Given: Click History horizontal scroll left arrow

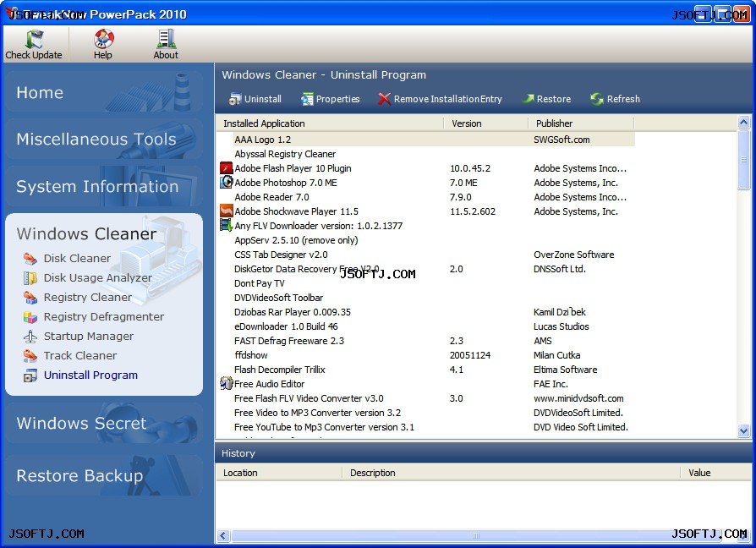Looking at the screenshot, I should coord(222,535).
